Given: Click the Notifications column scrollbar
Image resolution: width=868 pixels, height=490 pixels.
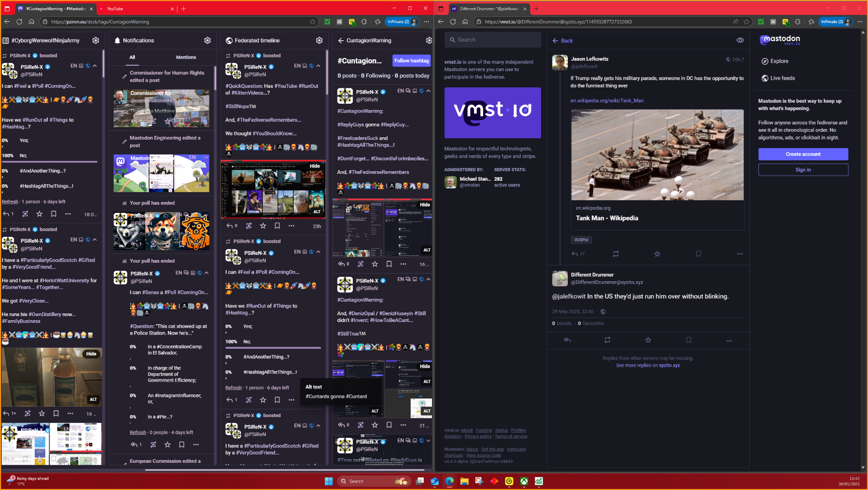Looking at the screenshot, I should pos(215,77).
